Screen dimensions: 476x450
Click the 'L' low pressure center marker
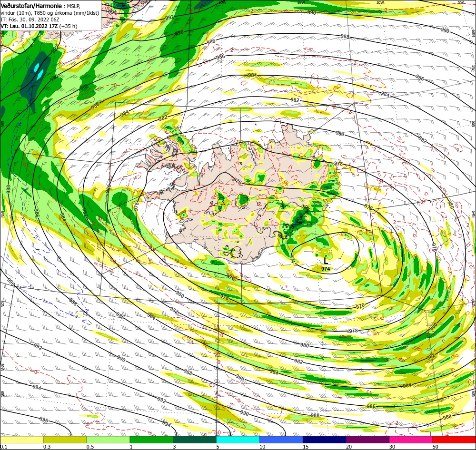click(326, 261)
